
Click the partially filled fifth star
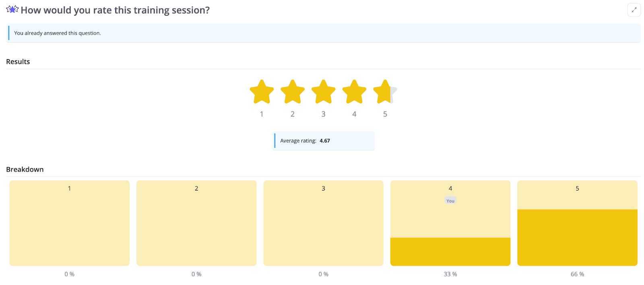pyautogui.click(x=385, y=92)
